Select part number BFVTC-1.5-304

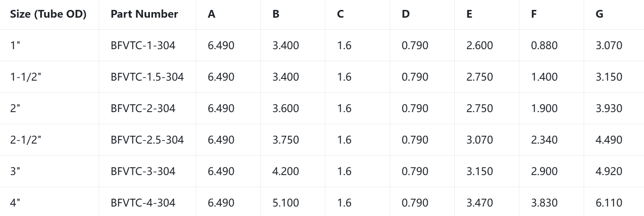click(x=147, y=77)
